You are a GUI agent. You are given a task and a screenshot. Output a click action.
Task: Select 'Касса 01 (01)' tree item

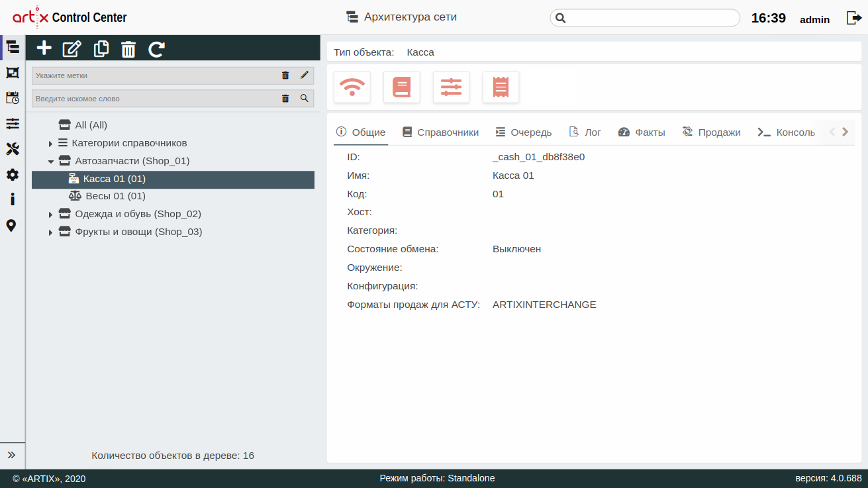[x=173, y=179]
